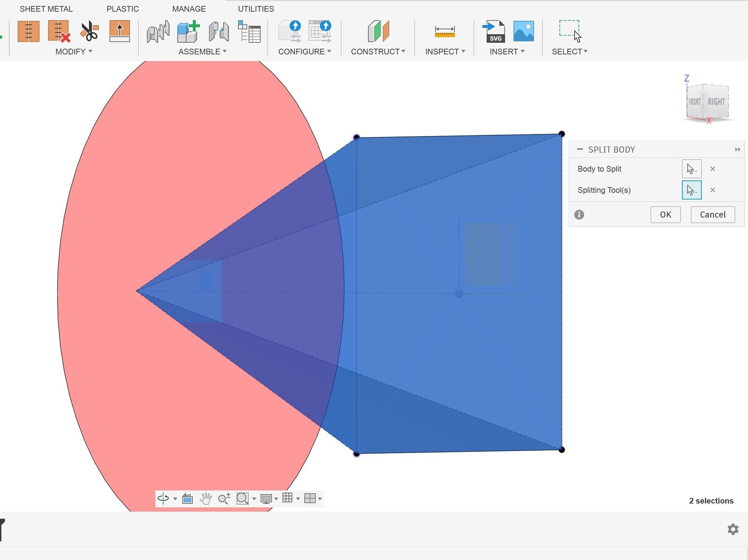Click the RIGHT face of view cube
This screenshot has width=748, height=560.
click(716, 102)
